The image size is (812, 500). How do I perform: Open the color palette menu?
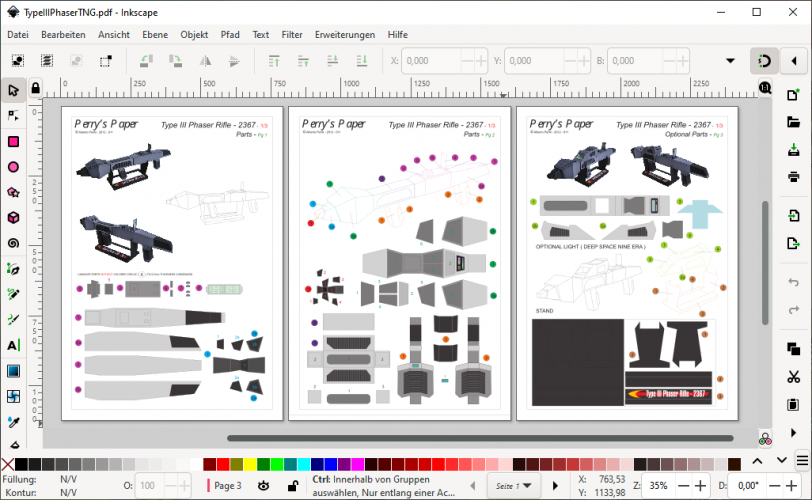[x=802, y=460]
